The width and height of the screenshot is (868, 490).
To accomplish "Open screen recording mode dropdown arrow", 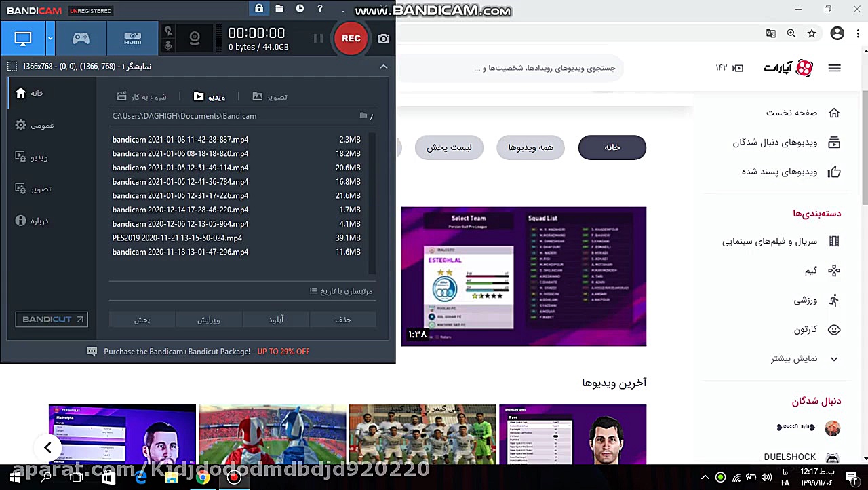I will click(x=50, y=39).
